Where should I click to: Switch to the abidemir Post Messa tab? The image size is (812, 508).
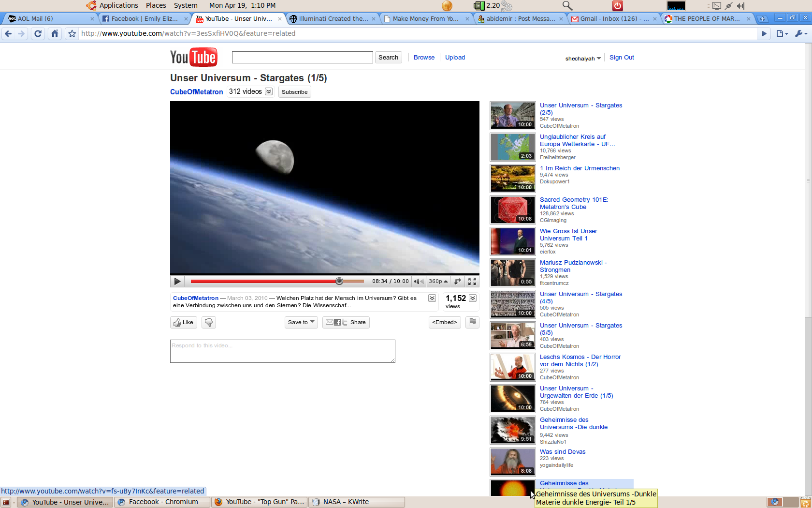[520, 19]
